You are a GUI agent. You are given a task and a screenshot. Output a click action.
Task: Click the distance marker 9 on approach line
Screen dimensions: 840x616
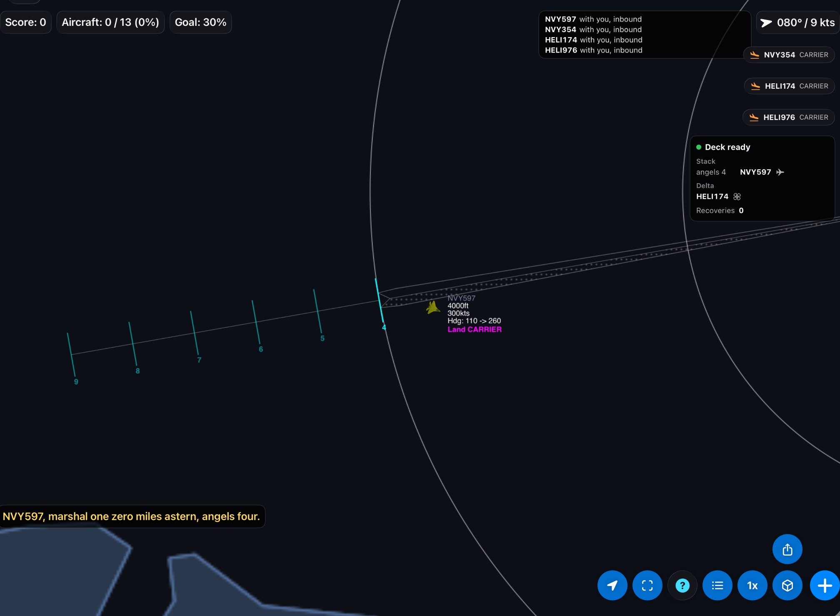click(x=76, y=382)
